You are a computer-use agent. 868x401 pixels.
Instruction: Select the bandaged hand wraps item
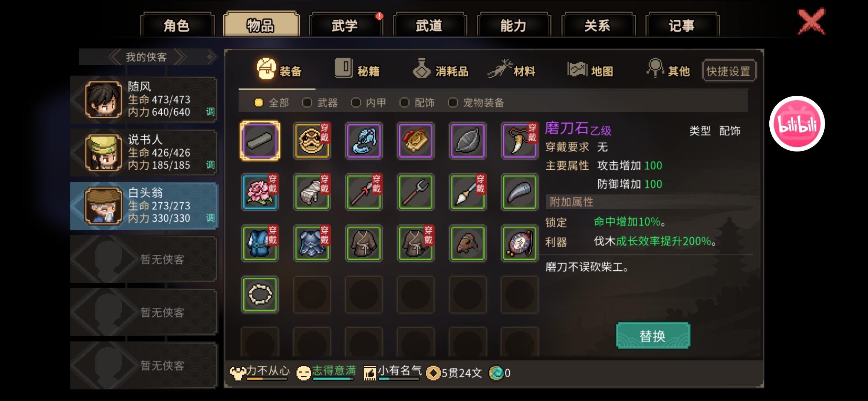312,192
